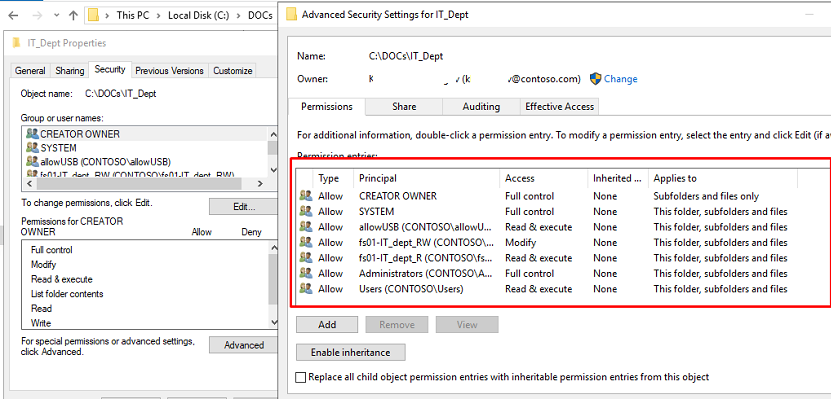Open the Previous Versions tab
The image size is (831, 399).
coord(169,70)
